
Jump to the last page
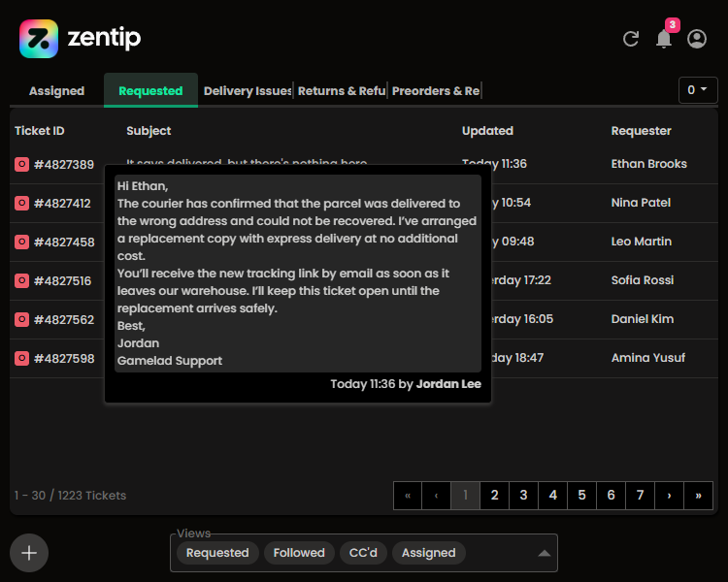[698, 496]
